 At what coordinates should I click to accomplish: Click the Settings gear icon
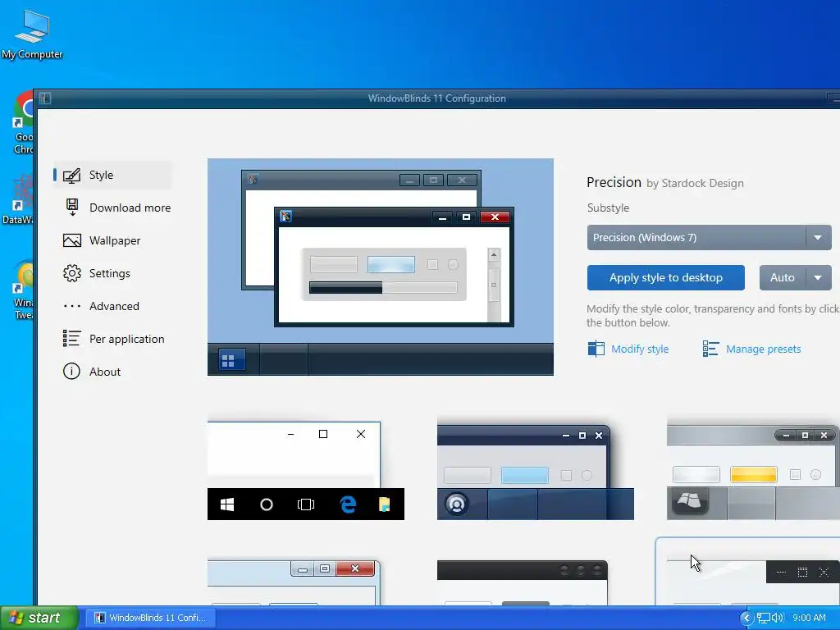point(72,273)
